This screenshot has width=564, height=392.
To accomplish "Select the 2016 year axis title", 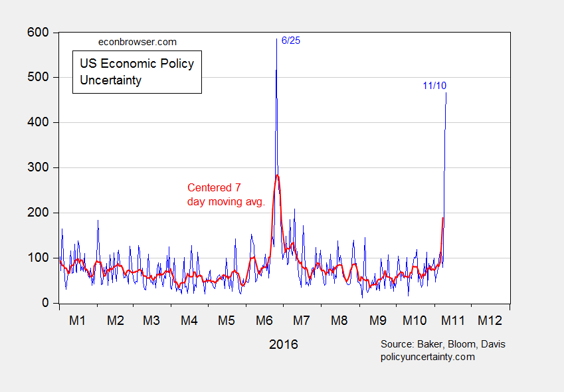I will [284, 345].
